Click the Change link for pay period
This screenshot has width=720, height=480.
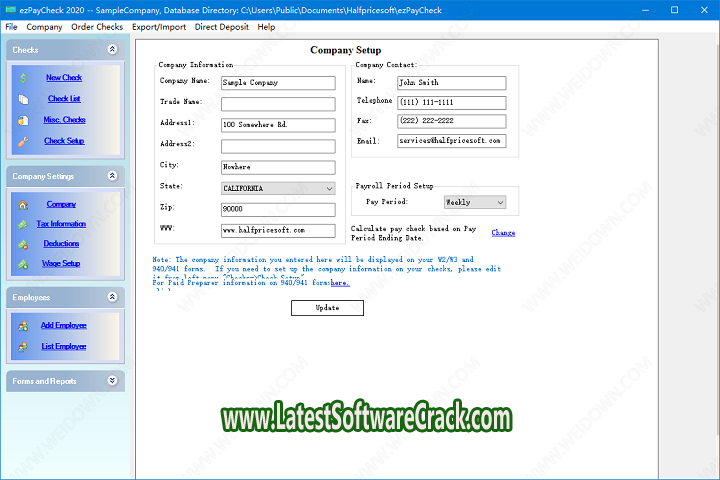tap(503, 233)
